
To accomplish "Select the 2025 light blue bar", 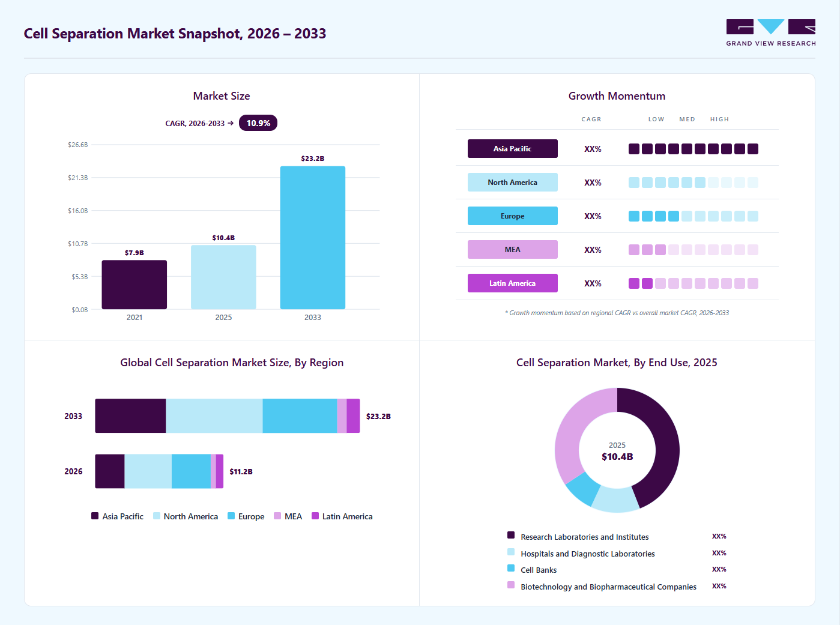I will point(223,277).
